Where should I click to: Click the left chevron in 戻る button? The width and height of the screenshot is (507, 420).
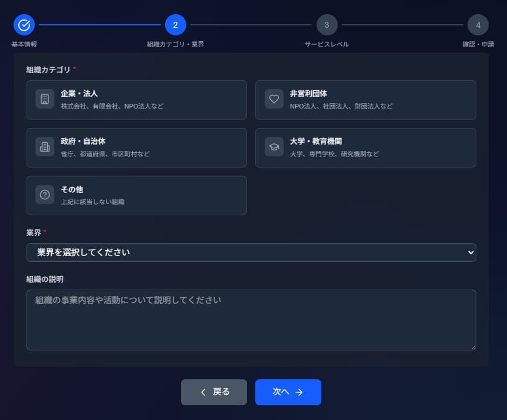pos(203,392)
